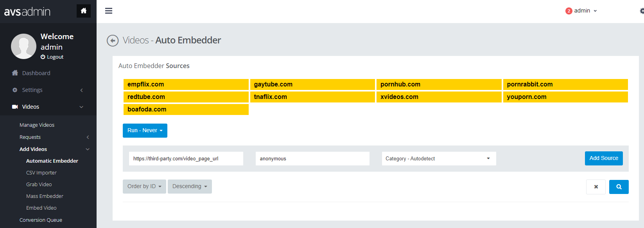
Task: Select Automatic Embedder in sidebar
Action: [x=52, y=161]
